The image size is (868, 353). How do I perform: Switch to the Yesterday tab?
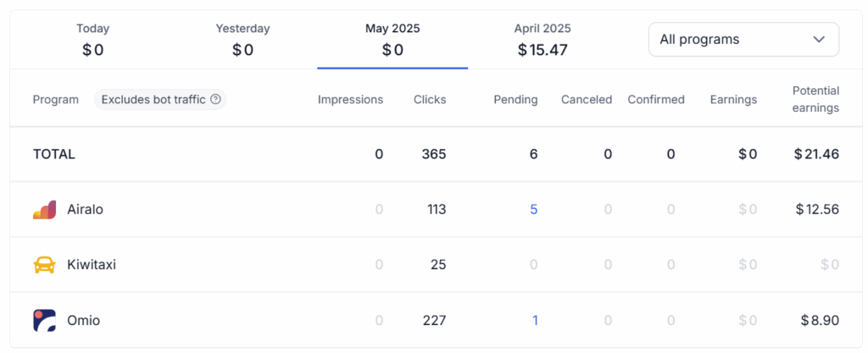coord(242,39)
